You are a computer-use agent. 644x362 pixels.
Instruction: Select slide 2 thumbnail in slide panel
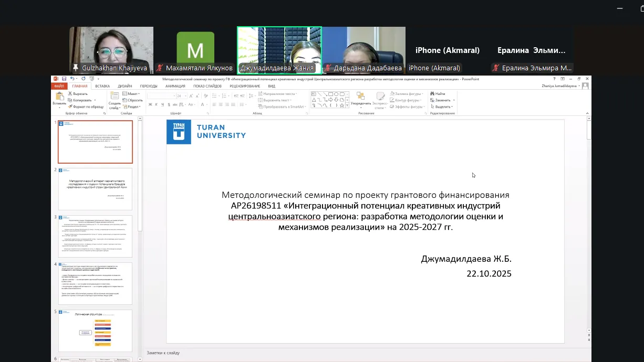click(95, 189)
